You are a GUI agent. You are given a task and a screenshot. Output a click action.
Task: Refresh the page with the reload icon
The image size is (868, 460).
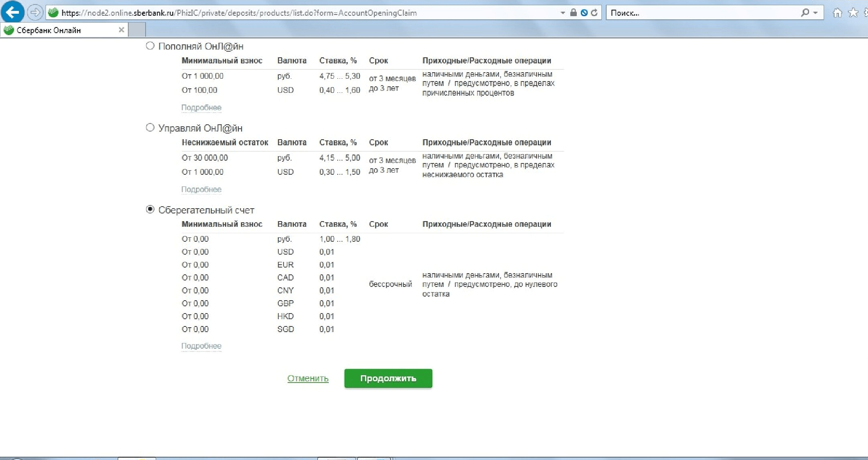click(x=594, y=13)
